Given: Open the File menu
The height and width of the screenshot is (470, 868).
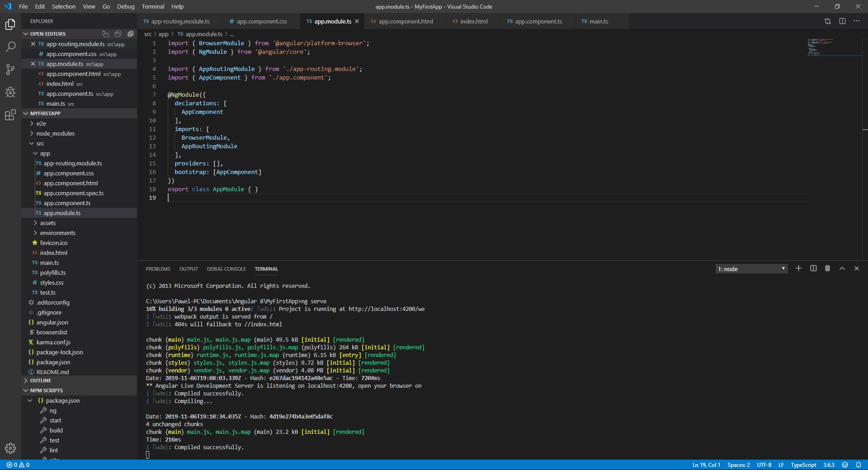Looking at the screenshot, I should click(x=24, y=6).
